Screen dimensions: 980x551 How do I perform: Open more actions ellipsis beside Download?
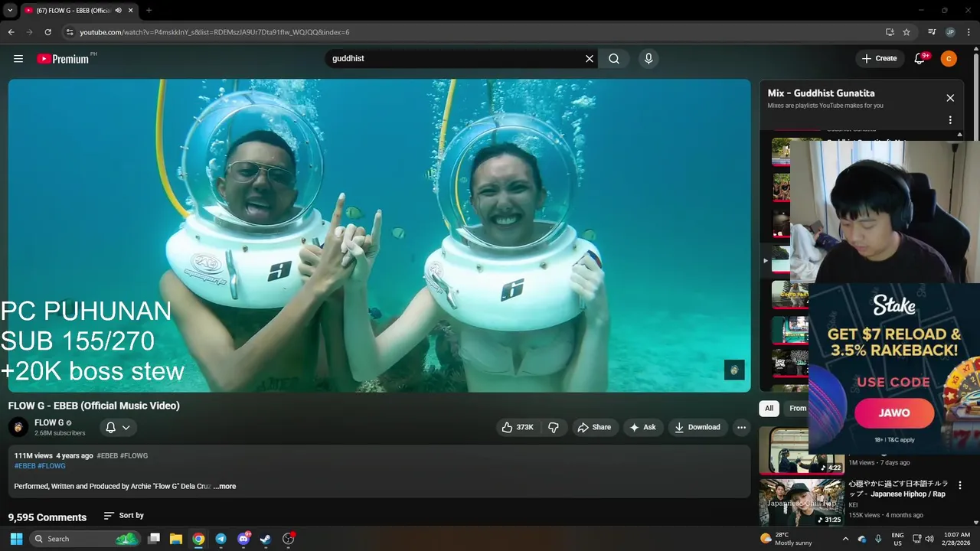pyautogui.click(x=741, y=427)
